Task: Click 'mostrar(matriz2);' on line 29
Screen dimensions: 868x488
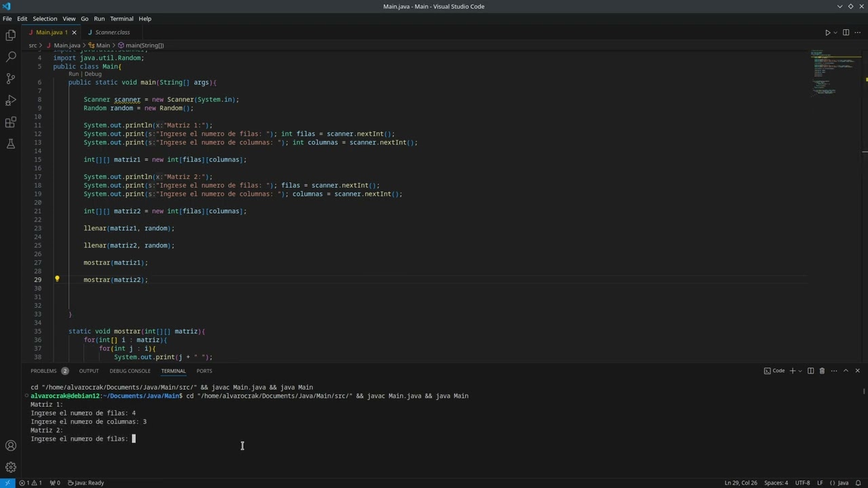Action: [116, 280]
